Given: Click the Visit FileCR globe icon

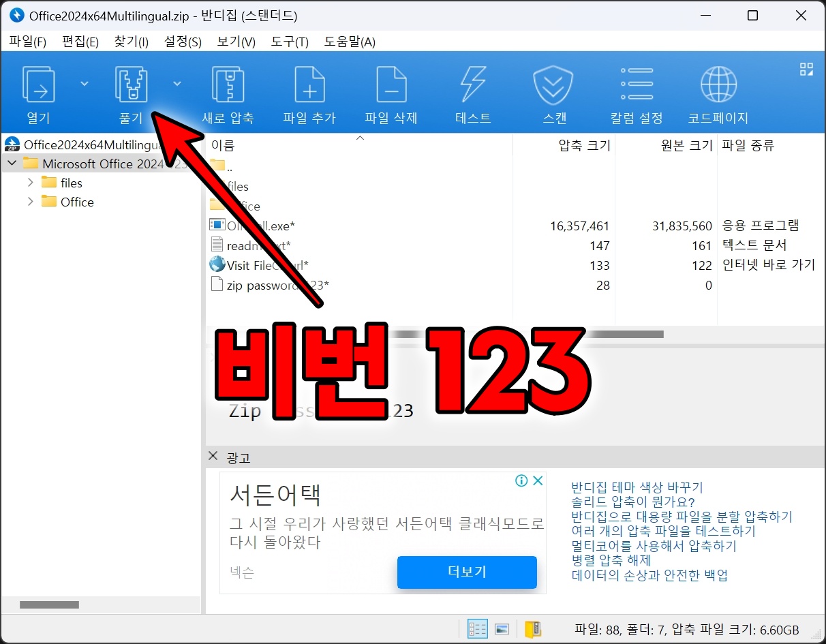Looking at the screenshot, I should tap(217, 264).
